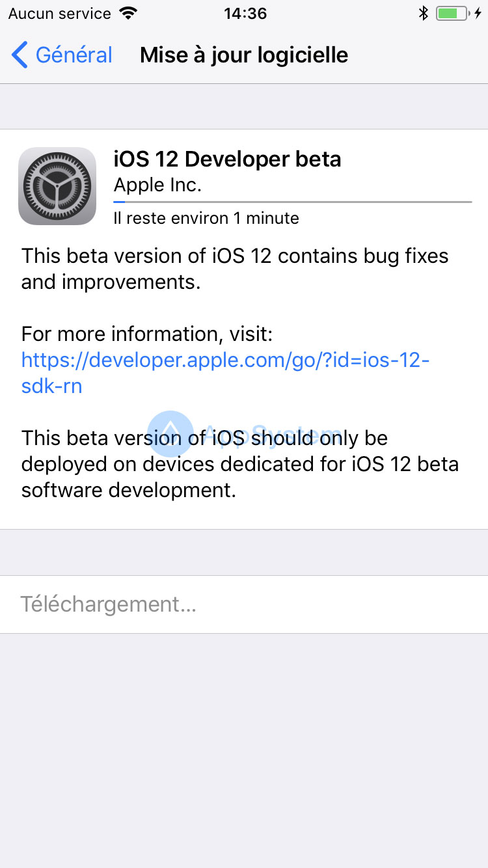
Task: Select the Mise à jour logicielle title
Action: (x=244, y=55)
